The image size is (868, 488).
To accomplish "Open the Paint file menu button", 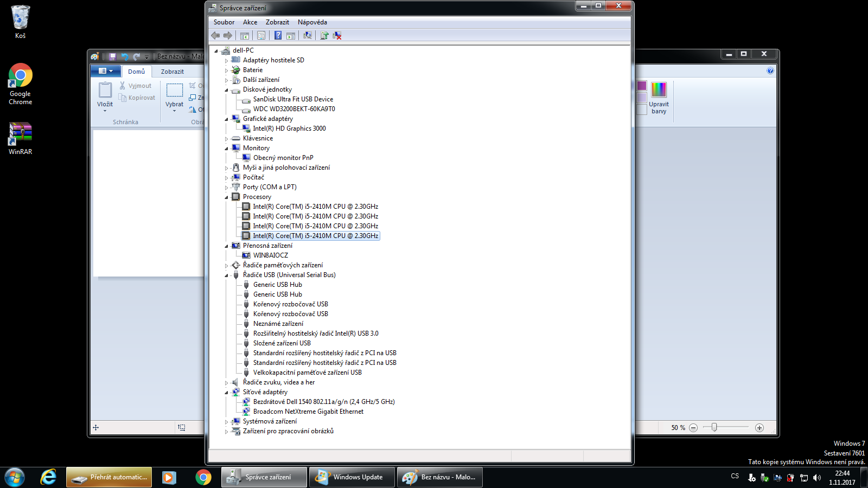I will pyautogui.click(x=106, y=71).
